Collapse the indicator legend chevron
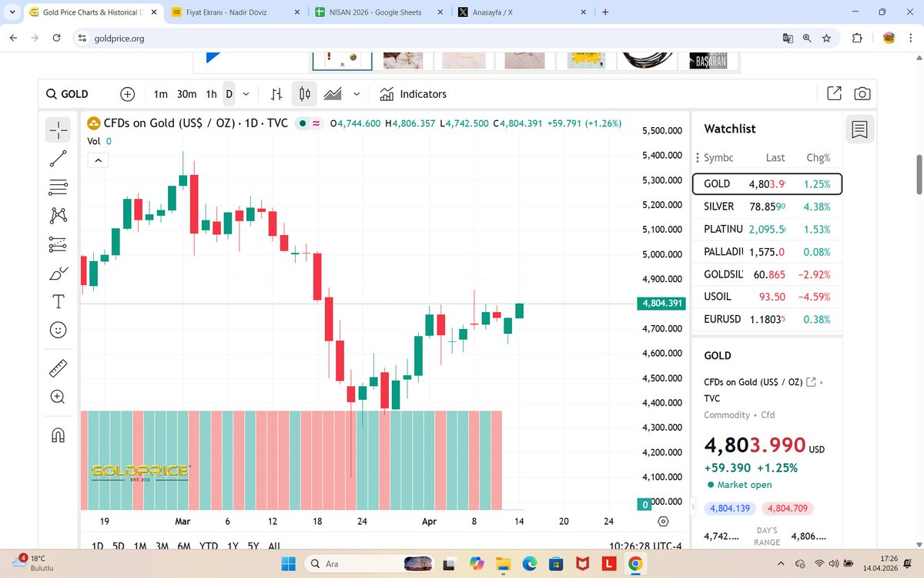The image size is (924, 578). [x=97, y=160]
